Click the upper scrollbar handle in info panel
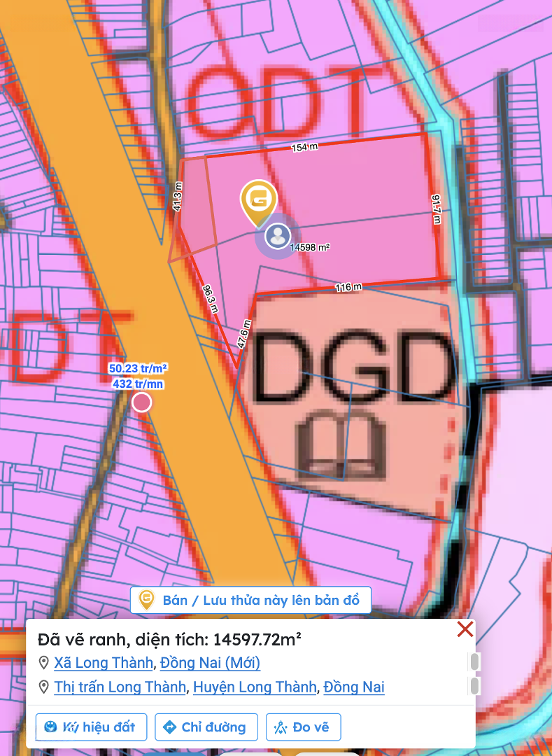Screen dimensions: 552x756 click(x=475, y=661)
